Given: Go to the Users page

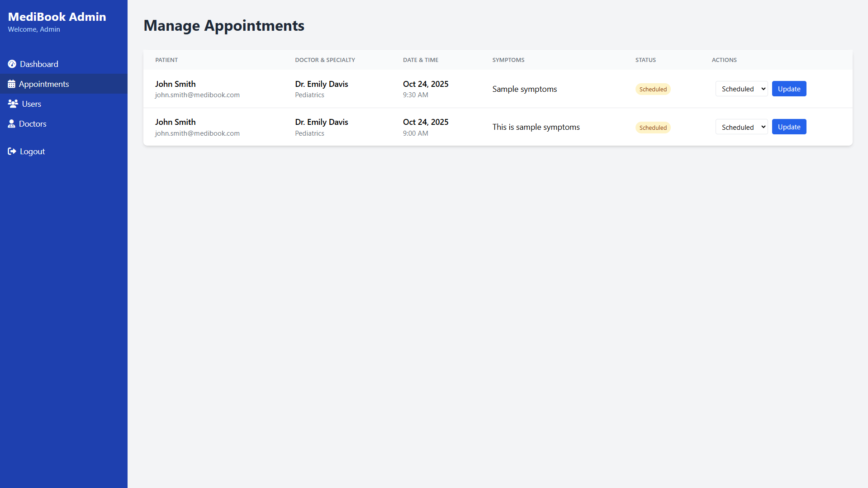Looking at the screenshot, I should coord(32,104).
